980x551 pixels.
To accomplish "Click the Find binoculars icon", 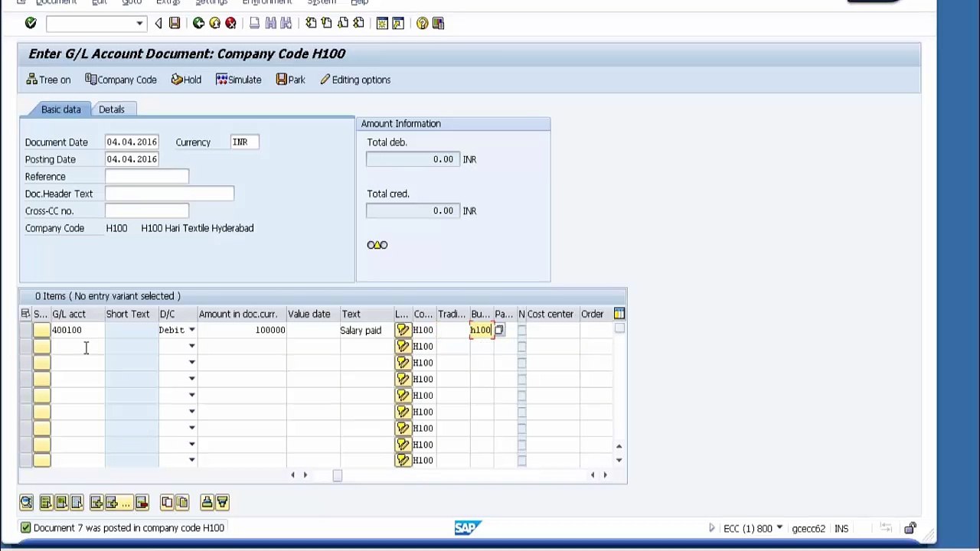I will (270, 23).
